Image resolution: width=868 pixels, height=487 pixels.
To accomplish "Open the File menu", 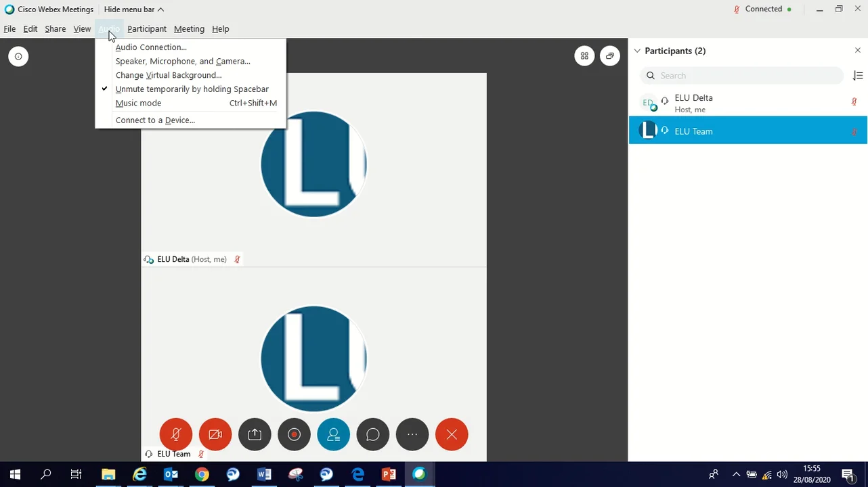I will [x=9, y=29].
